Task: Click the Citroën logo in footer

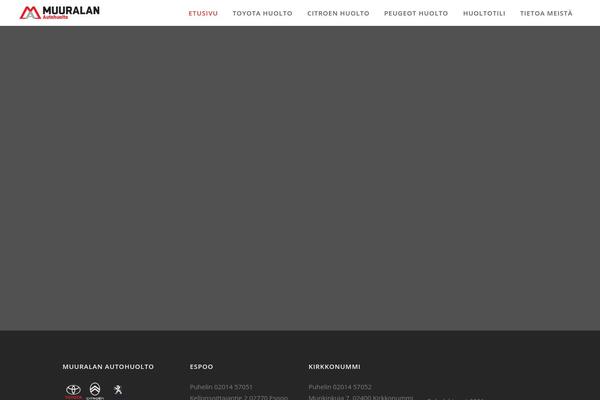Action: pyautogui.click(x=95, y=391)
